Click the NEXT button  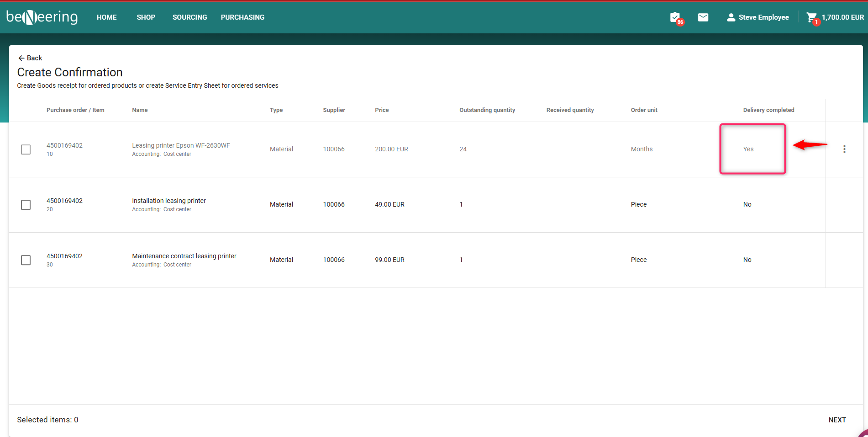[x=837, y=420]
